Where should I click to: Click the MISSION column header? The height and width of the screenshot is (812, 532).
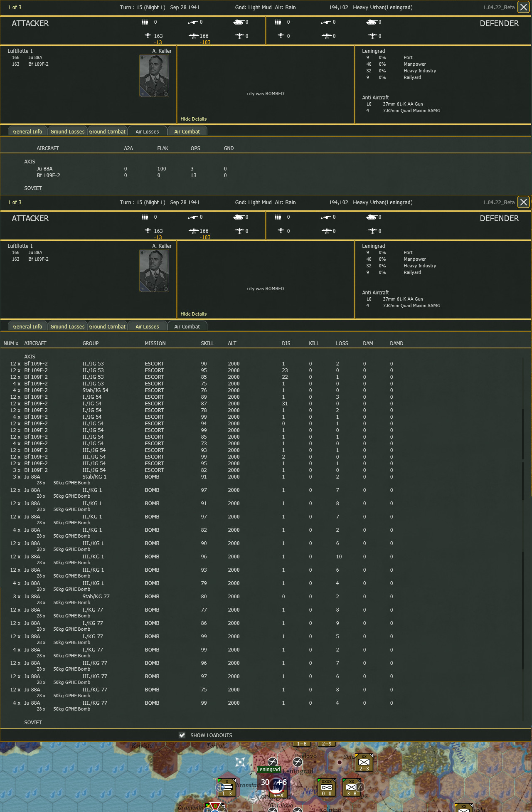click(x=155, y=343)
